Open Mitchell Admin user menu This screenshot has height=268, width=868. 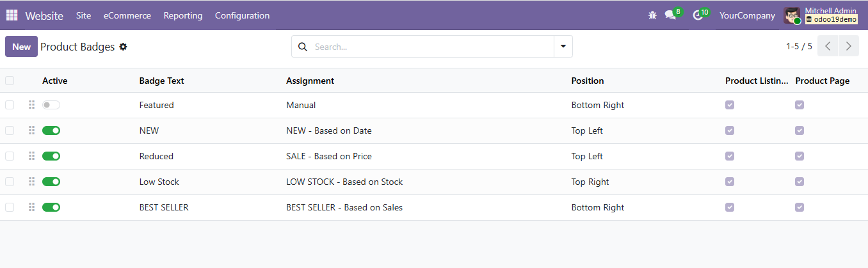(x=821, y=15)
